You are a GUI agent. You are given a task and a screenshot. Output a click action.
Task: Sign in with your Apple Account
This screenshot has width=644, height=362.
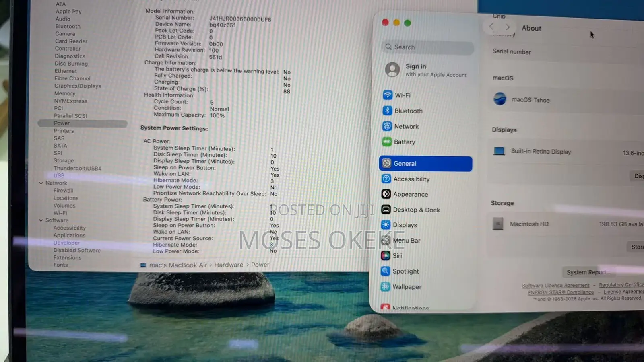point(426,70)
